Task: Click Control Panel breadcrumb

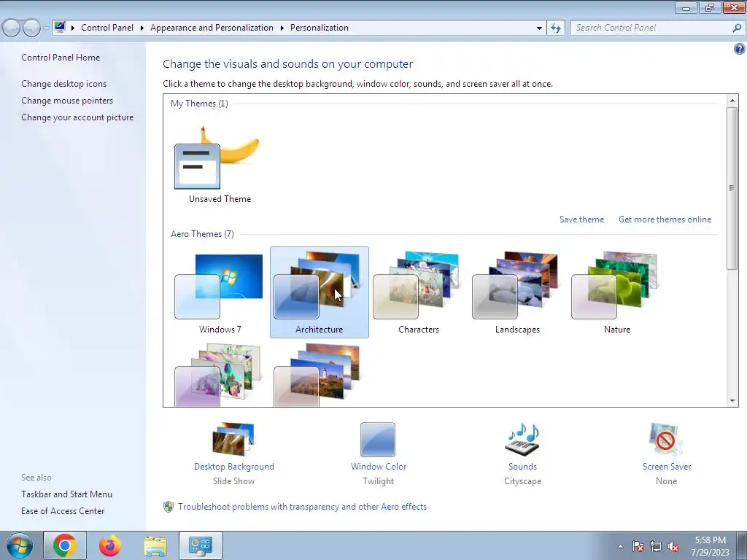Action: tap(107, 28)
